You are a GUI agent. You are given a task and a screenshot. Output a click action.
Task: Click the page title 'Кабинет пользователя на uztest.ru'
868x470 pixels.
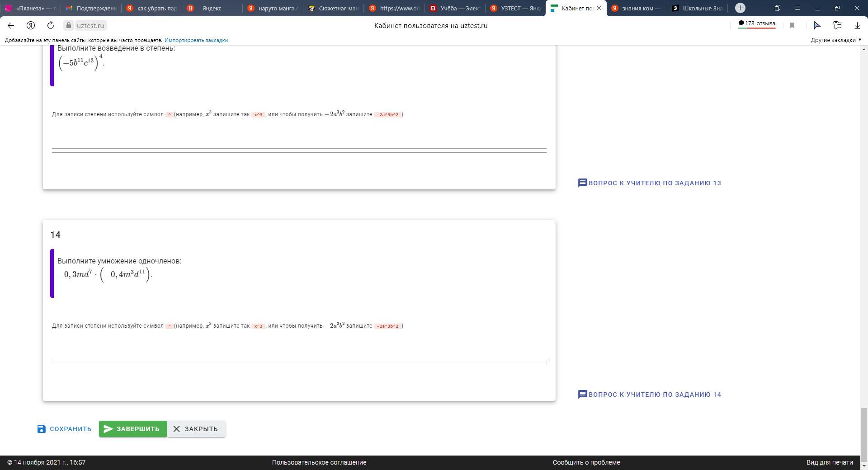431,26
